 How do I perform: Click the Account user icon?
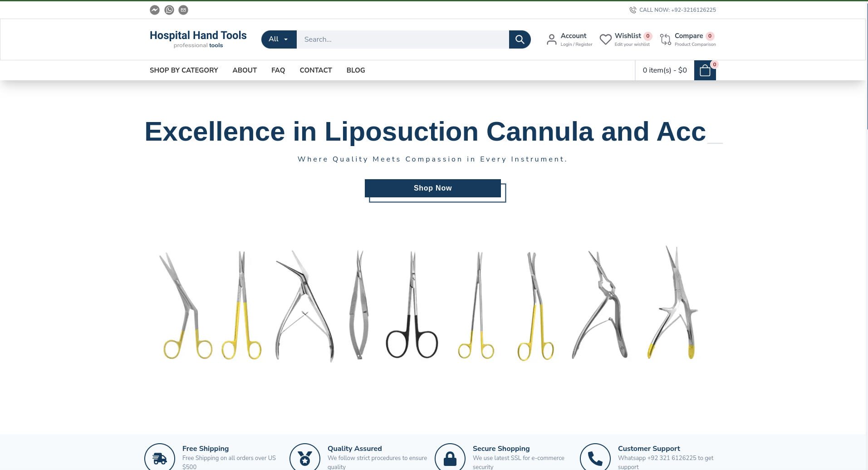pyautogui.click(x=552, y=40)
